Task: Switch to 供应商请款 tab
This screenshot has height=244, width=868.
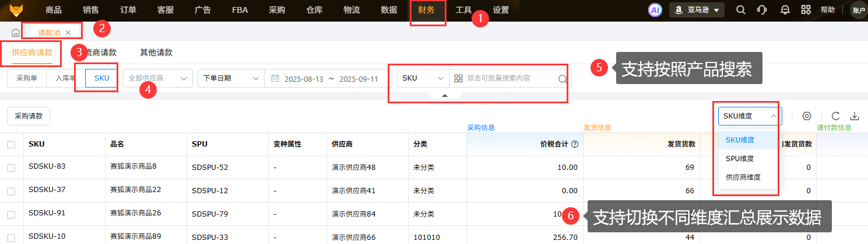Action: pyautogui.click(x=32, y=53)
